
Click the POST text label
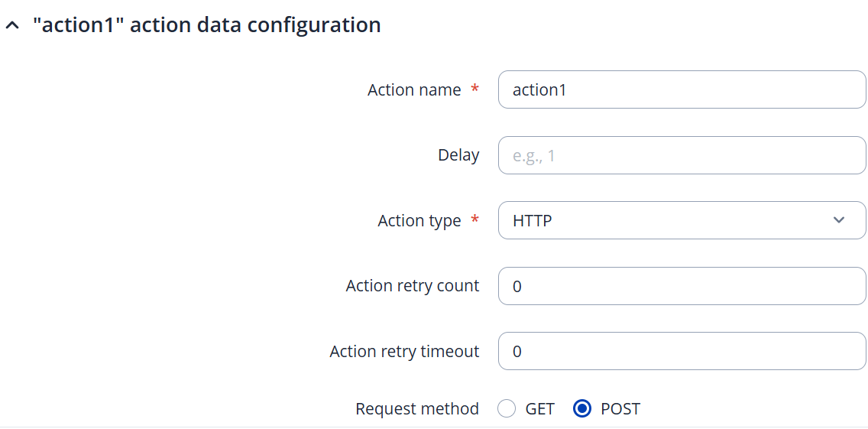pos(620,409)
